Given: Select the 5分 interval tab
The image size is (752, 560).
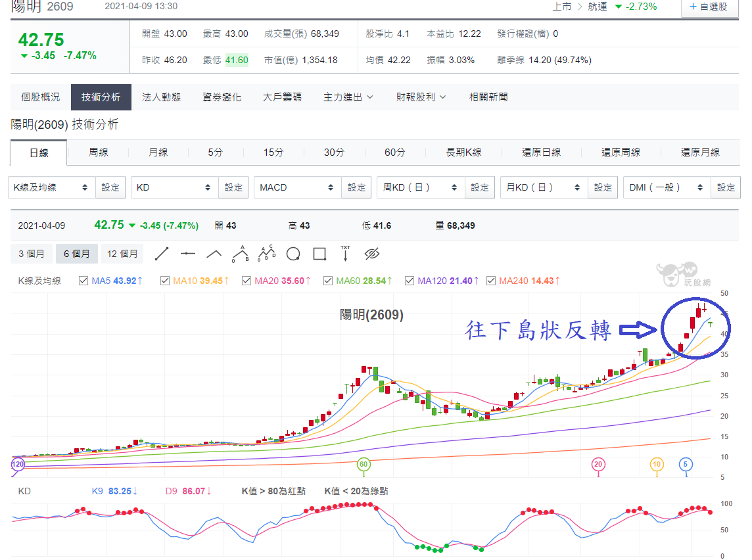Looking at the screenshot, I should point(216,152).
